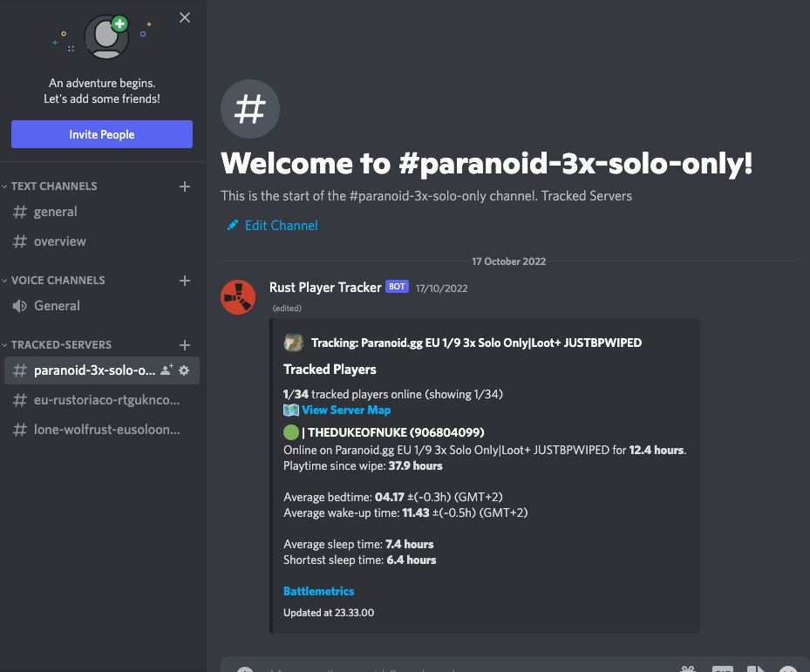Image resolution: width=810 pixels, height=672 pixels.
Task: Click the Shortest sleep time line
Action: (359, 560)
